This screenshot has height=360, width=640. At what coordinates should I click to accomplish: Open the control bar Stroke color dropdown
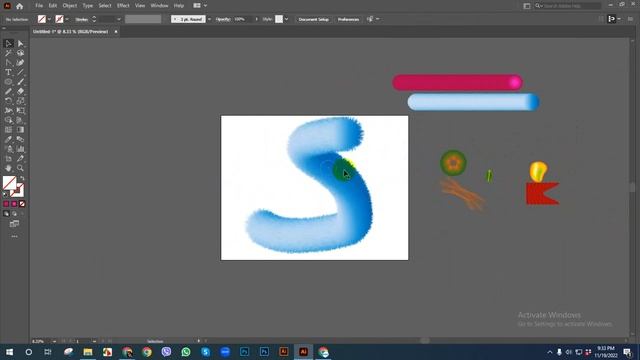pos(67,19)
